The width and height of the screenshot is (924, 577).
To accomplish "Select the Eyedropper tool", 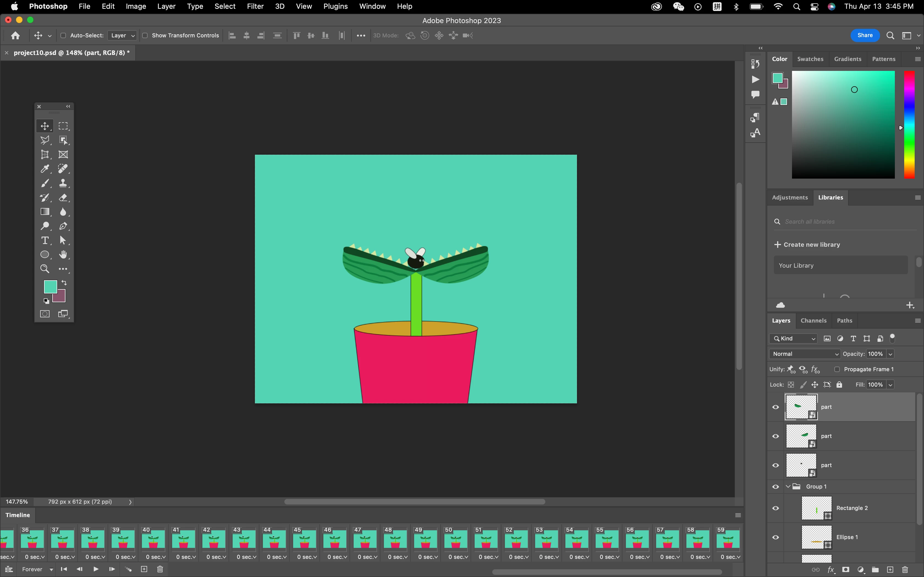I will 45,169.
